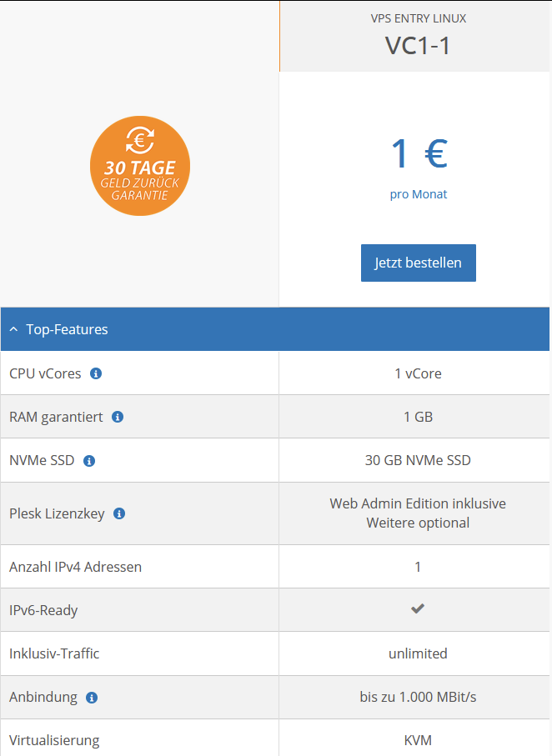Screen dimensions: 552x756
Task: Click the Top-Features section header
Action: [x=275, y=329]
